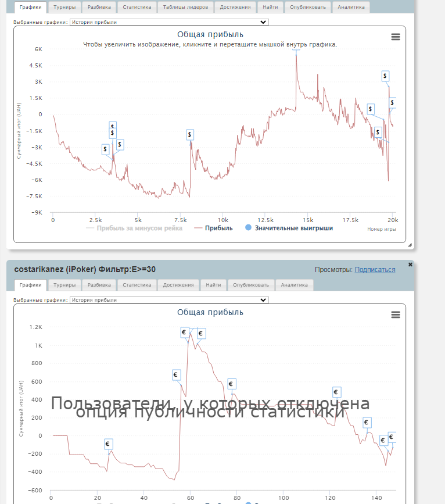Toggle the 'Прибыль за минусом рейка' legend series
The width and height of the screenshot is (445, 504).
(134, 228)
